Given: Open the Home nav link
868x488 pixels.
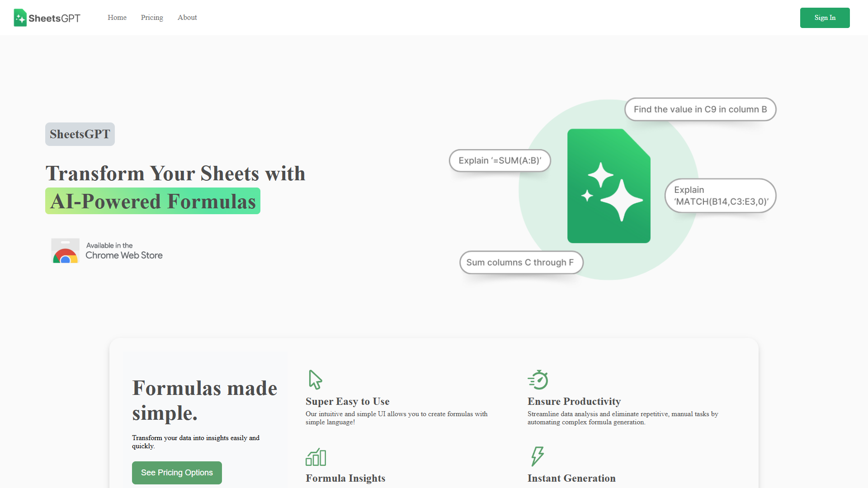Looking at the screenshot, I should coord(117,18).
